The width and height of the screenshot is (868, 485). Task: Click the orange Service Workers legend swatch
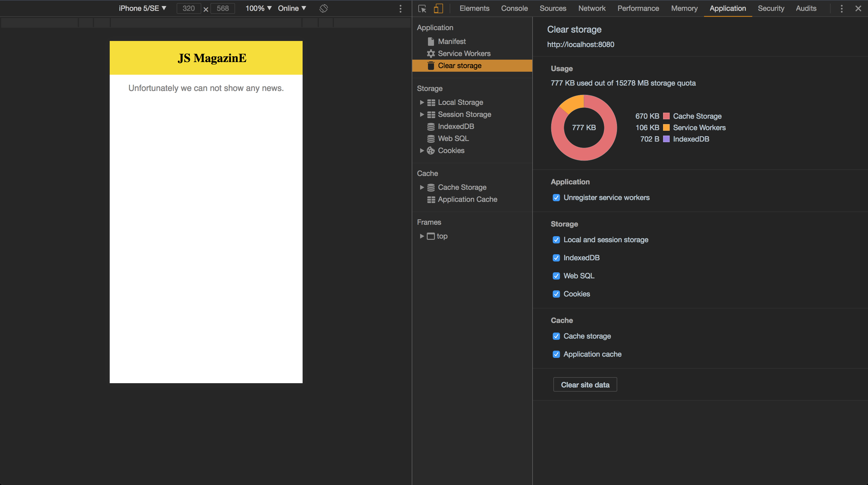666,128
